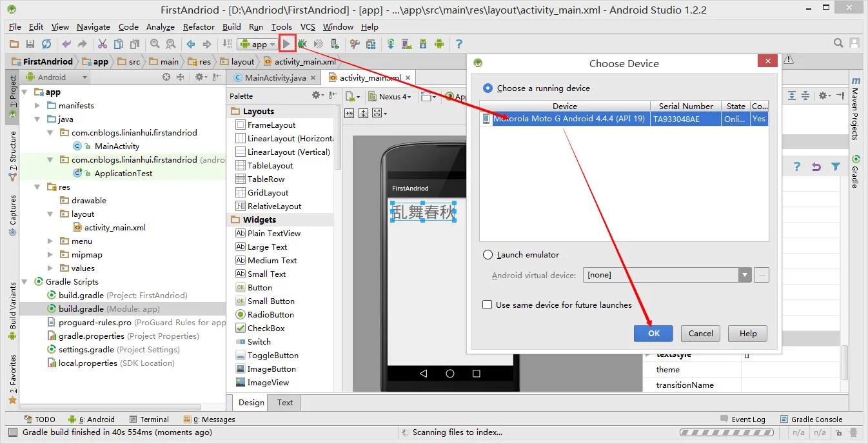This screenshot has width=868, height=444.
Task: Select Choose a running device radio button
Action: (488, 88)
